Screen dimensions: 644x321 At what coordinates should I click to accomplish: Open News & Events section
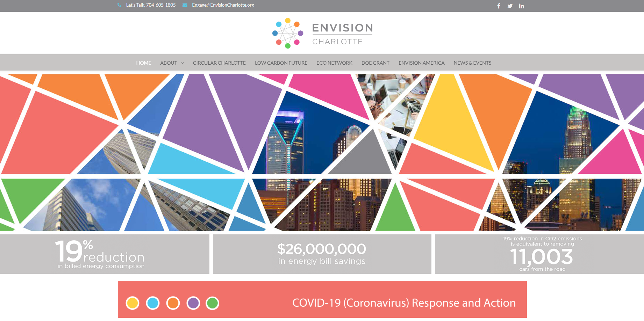click(x=472, y=63)
